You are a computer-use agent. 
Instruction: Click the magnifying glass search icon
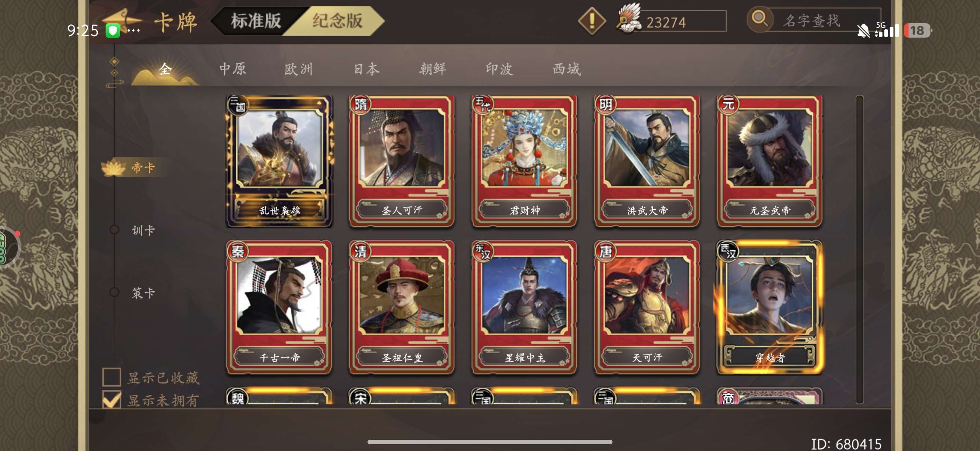[x=759, y=19]
